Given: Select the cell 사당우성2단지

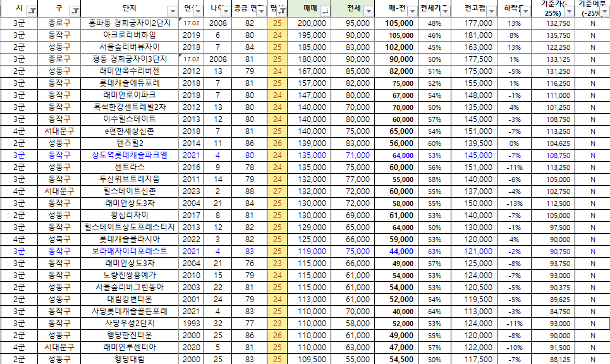Looking at the screenshot, I should [130, 324].
